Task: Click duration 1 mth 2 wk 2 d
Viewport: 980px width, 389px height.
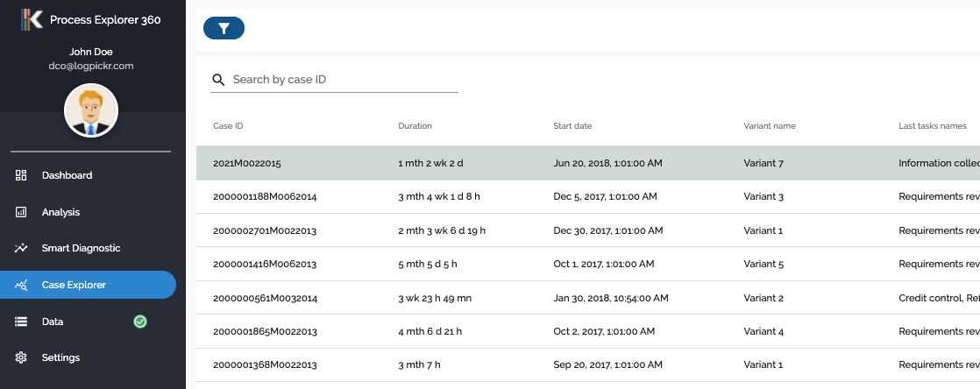Action: [430, 164]
